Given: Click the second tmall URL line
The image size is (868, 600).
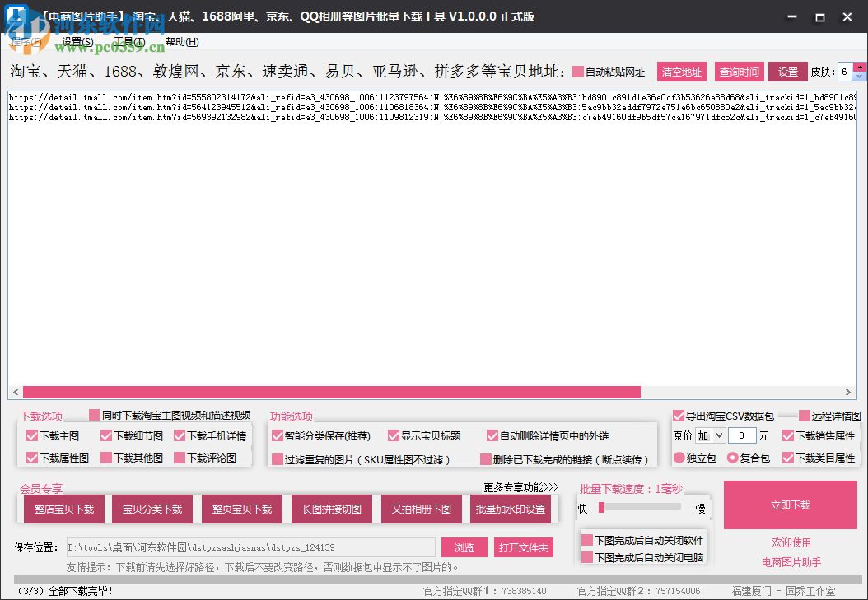Looking at the screenshot, I should tap(432, 107).
